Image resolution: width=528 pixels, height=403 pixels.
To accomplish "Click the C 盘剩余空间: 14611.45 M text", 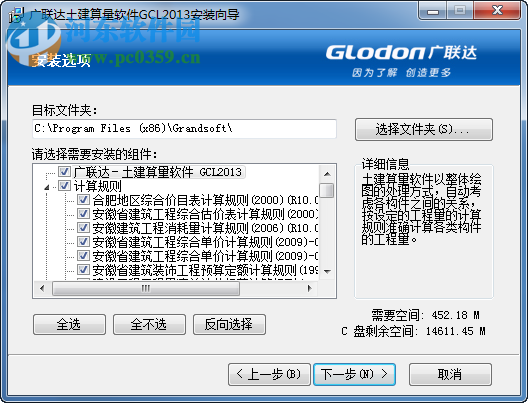I will pyautogui.click(x=414, y=331).
